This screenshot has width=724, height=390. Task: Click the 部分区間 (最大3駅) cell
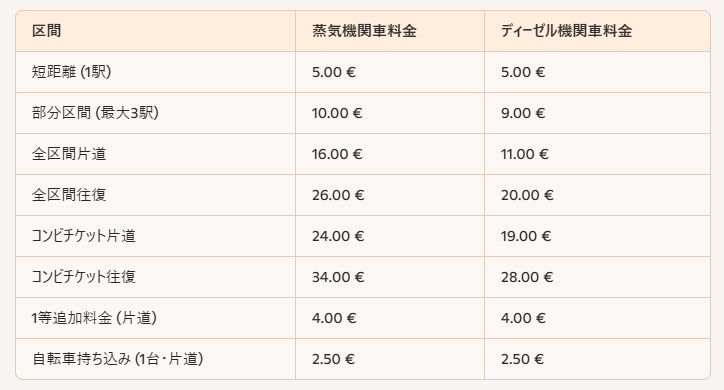pyautogui.click(x=95, y=113)
